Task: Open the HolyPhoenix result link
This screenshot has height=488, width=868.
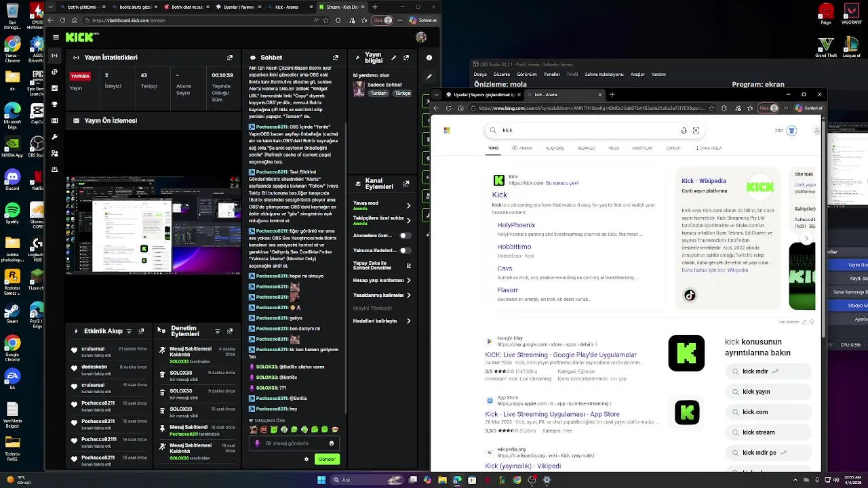Action: coord(516,225)
